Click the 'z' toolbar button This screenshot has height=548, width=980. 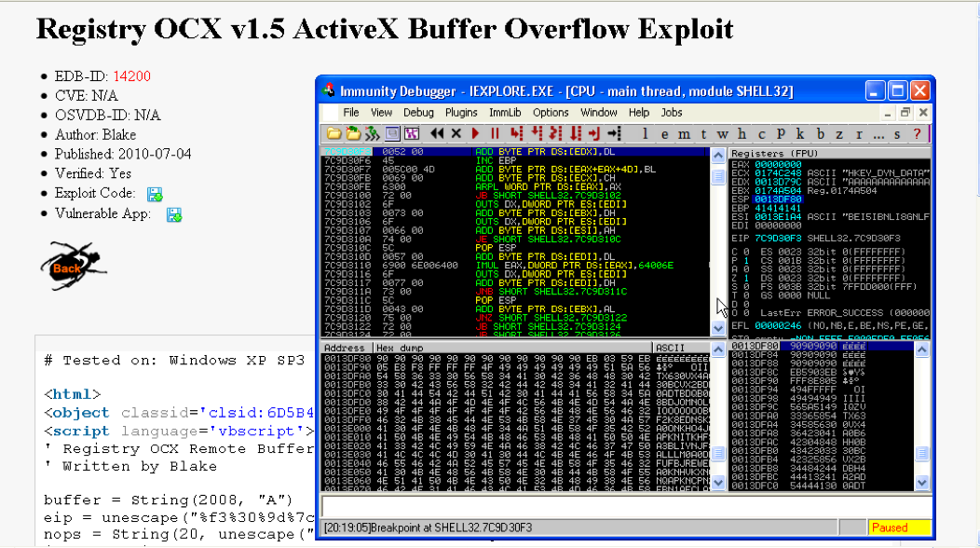point(839,133)
